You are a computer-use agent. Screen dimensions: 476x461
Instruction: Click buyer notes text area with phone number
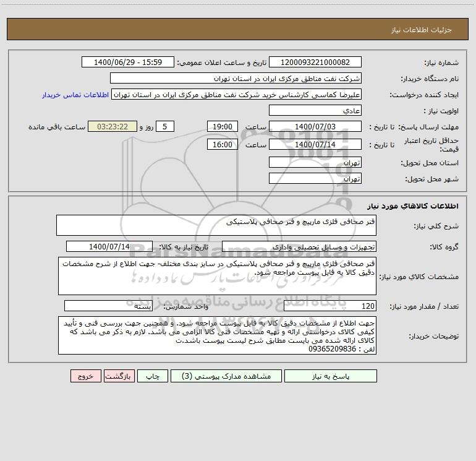217,335
